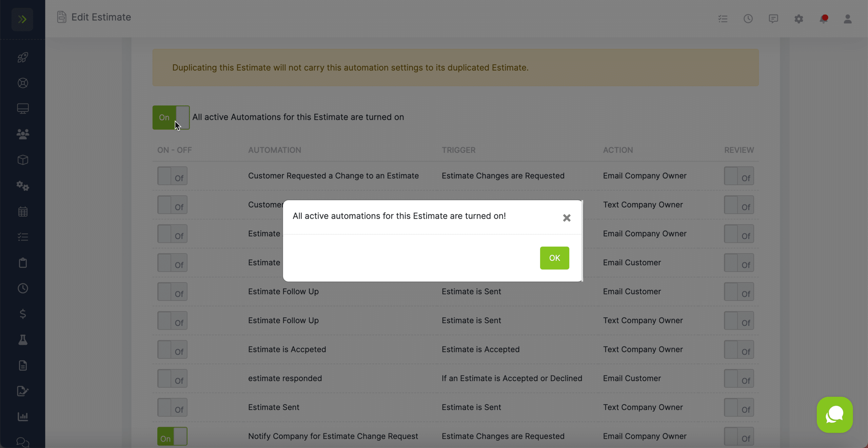This screenshot has width=868, height=448.
Task: Open the calendar grid icon in sidebar
Action: pos(23,212)
